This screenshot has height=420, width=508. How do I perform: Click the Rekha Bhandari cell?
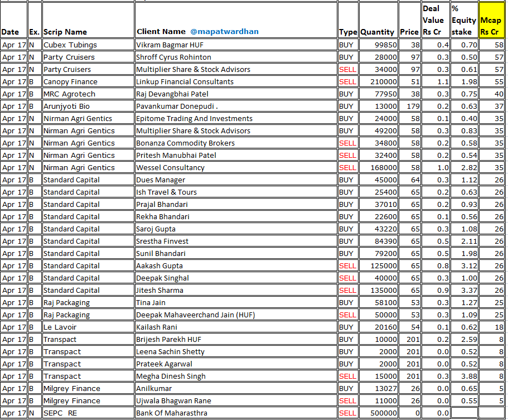click(x=236, y=217)
